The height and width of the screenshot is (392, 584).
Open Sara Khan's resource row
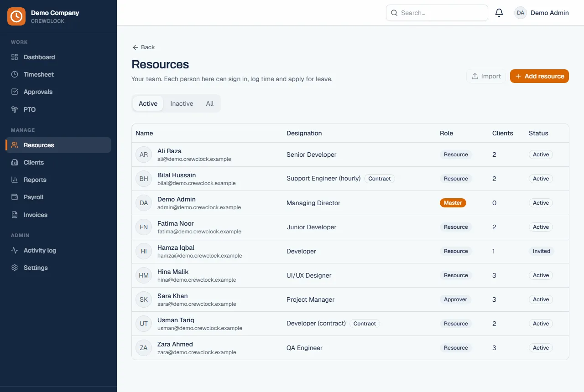(350, 299)
